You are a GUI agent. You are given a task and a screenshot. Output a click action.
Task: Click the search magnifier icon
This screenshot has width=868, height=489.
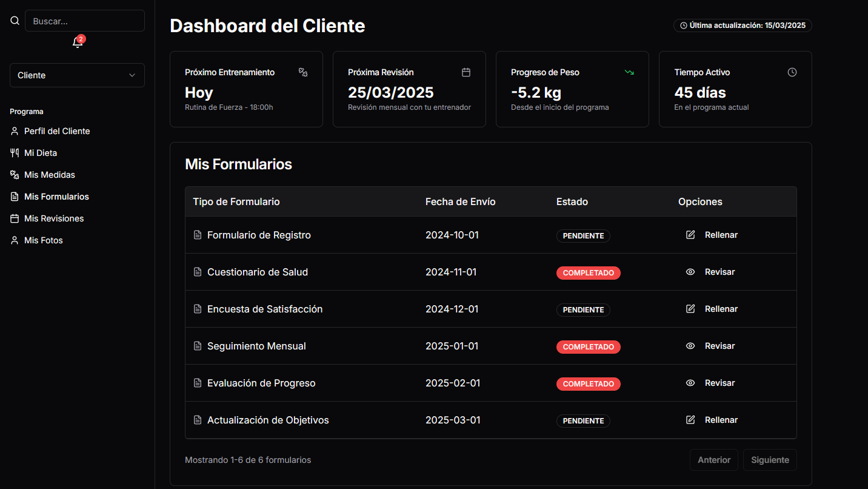click(15, 21)
